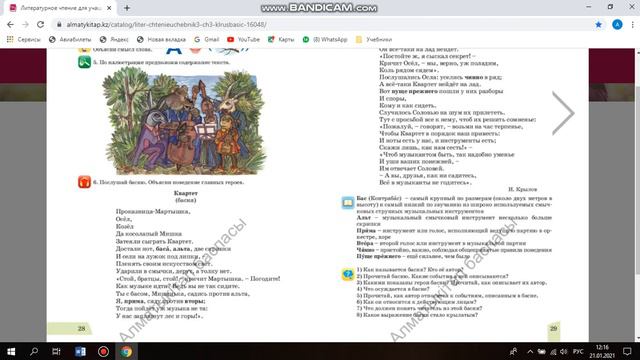Go forward in Chrome history
The width and height of the screenshot is (640, 360).
tap(25, 24)
